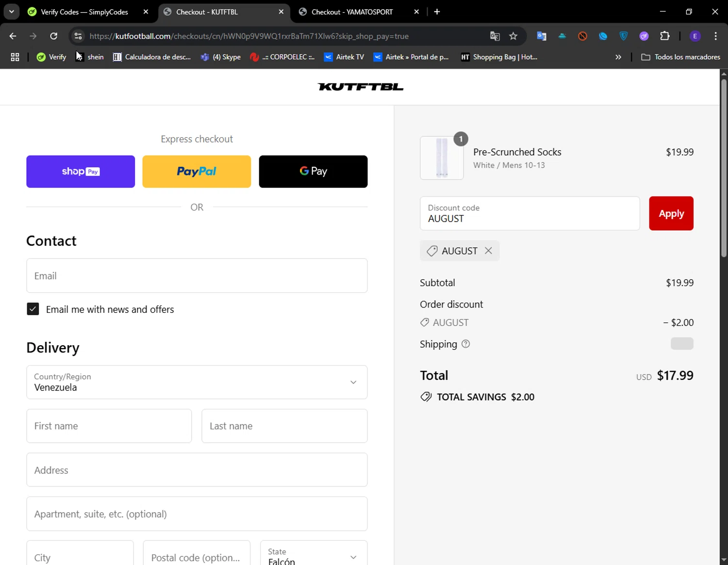Image resolution: width=728 pixels, height=565 pixels.
Task: Focus the Email input field
Action: click(197, 275)
